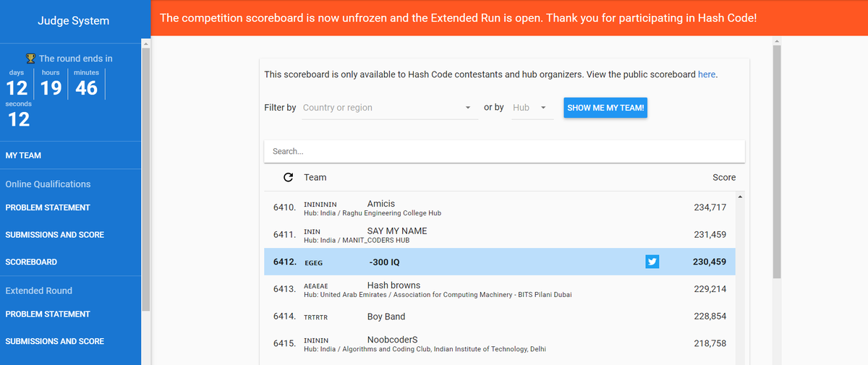Click the Twitter share icon on -300 IQ row
Image resolution: width=868 pixels, height=365 pixels.
[x=652, y=262]
